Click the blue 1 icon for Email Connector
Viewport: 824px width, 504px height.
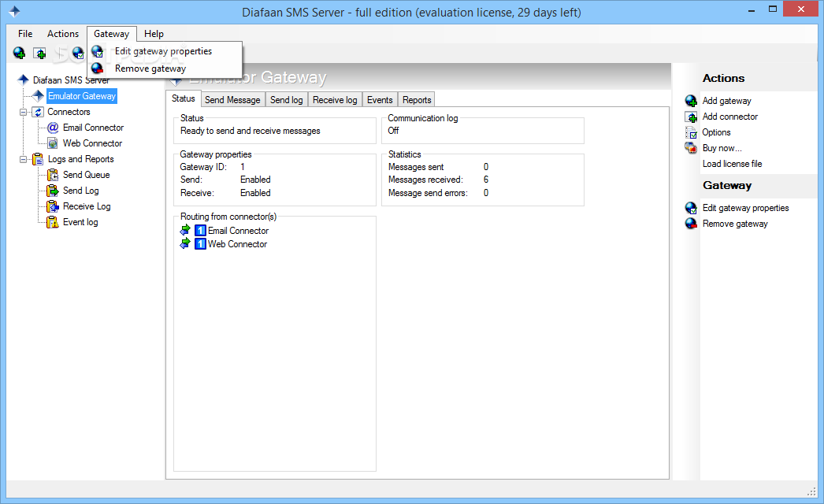pyautogui.click(x=200, y=230)
